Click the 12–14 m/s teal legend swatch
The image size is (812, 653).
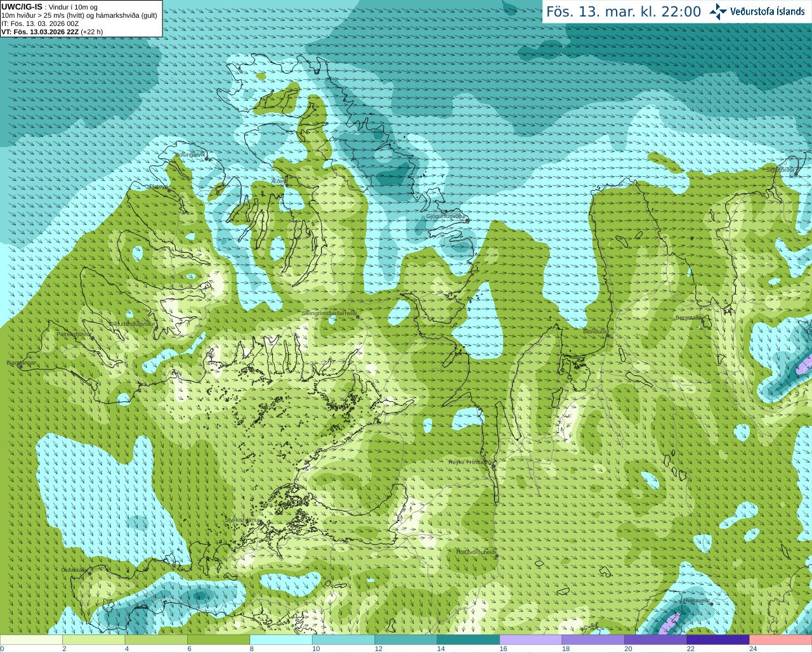coord(406,640)
